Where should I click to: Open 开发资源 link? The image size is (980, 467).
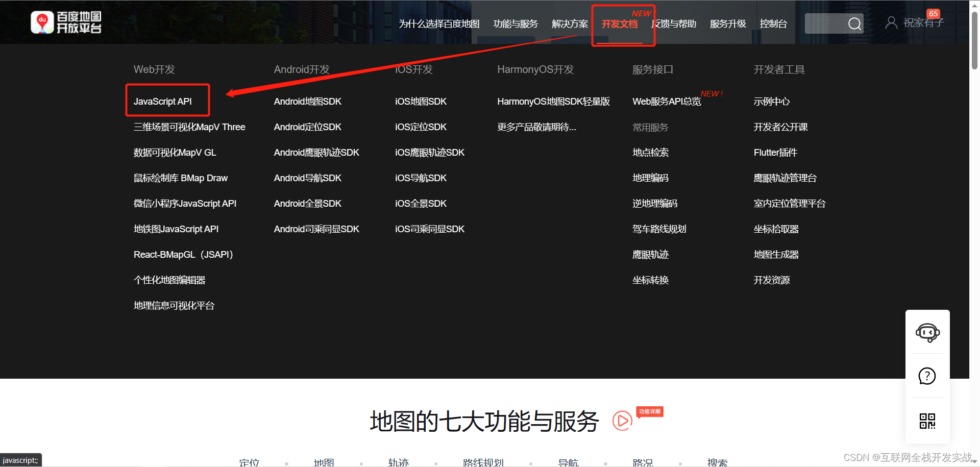(x=772, y=280)
